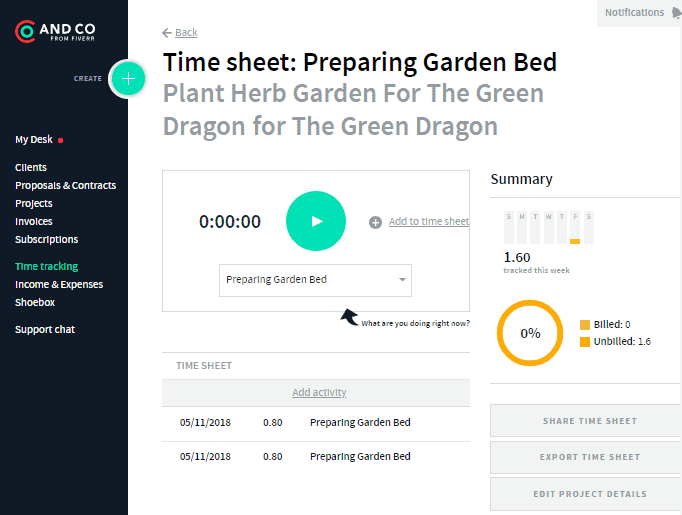Click the green Create plus button
Image resolution: width=682 pixels, height=515 pixels.
coord(127,78)
